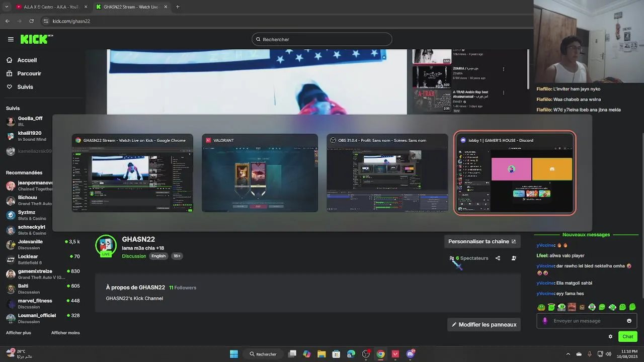The image size is (644, 362).
Task: View site information icon in address bar
Action: pyautogui.click(x=46, y=21)
